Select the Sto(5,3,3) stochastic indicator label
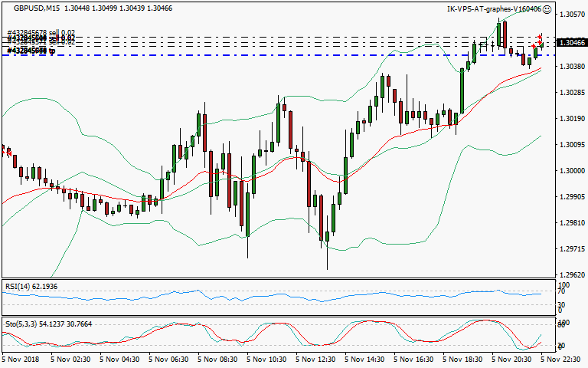Screen dimensions: 588x368 tap(47, 326)
